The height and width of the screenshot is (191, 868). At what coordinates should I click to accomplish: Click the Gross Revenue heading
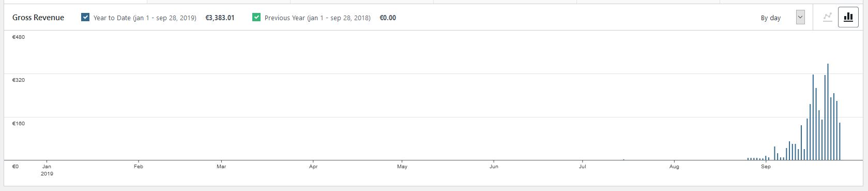pyautogui.click(x=38, y=18)
